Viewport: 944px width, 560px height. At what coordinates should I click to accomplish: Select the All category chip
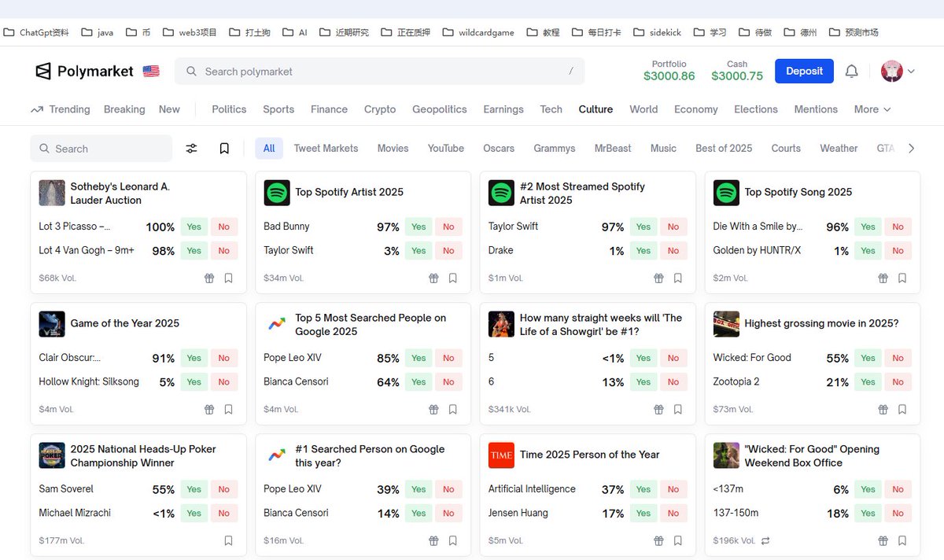(269, 148)
